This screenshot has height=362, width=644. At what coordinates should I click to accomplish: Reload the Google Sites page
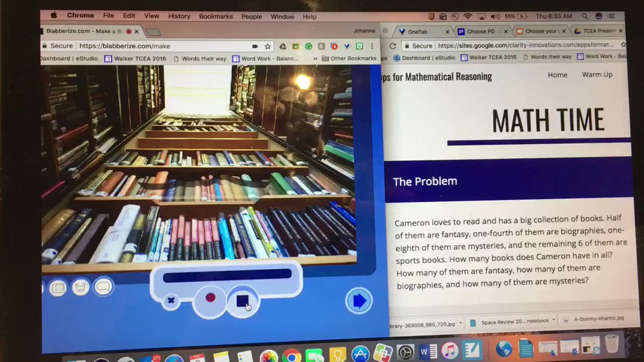393,46
